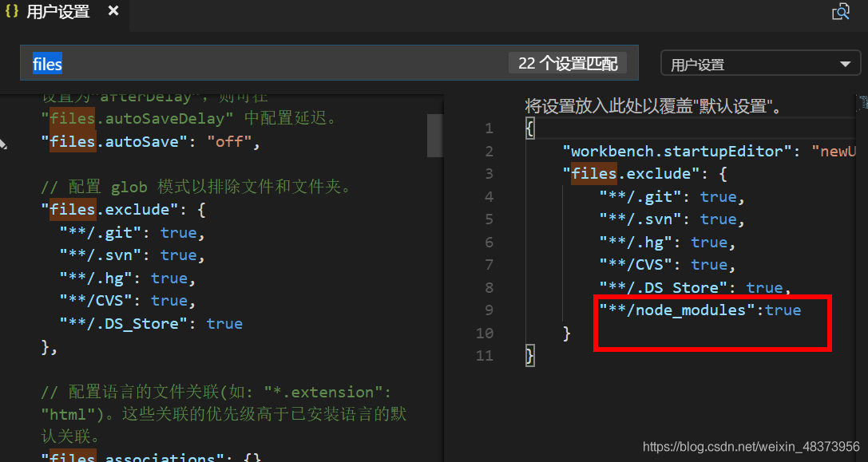Screen dimensions: 868x462
Task: Click the curly braces icon on the settings tab
Action: [x=12, y=12]
